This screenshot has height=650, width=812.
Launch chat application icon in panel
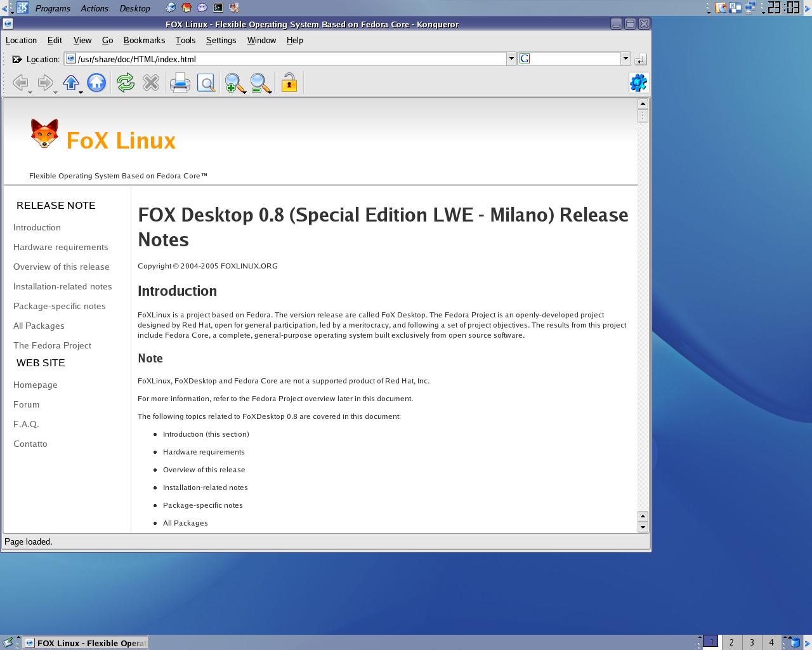click(x=202, y=8)
